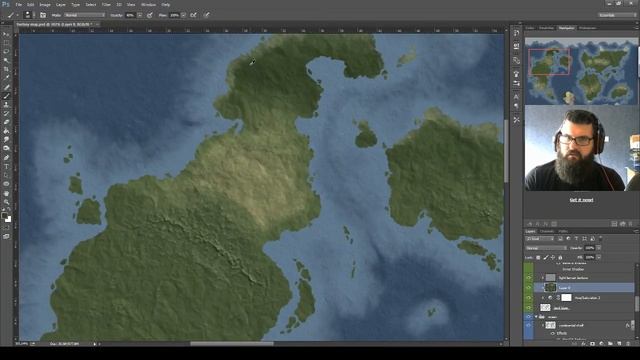Toggle the Brush panel button
The width and height of the screenshot is (640, 360).
click(43, 15)
